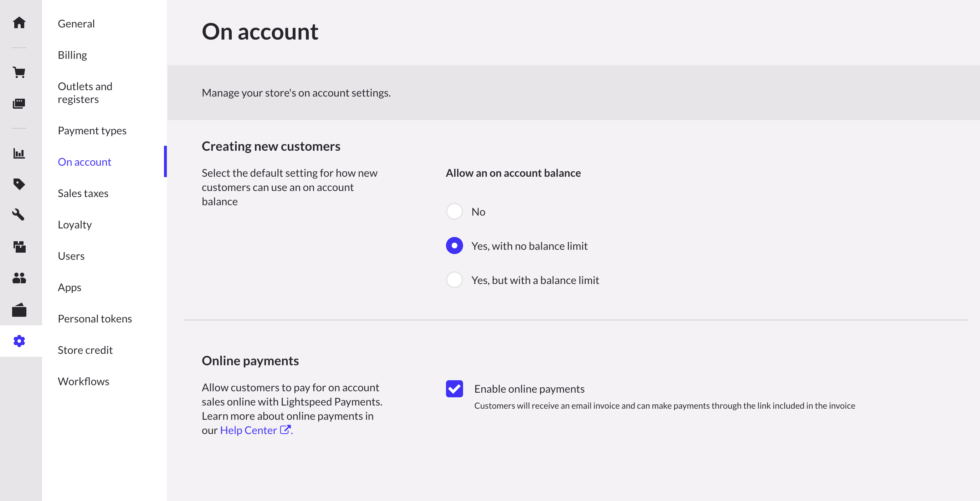Open Personal tokens settings

click(x=95, y=319)
